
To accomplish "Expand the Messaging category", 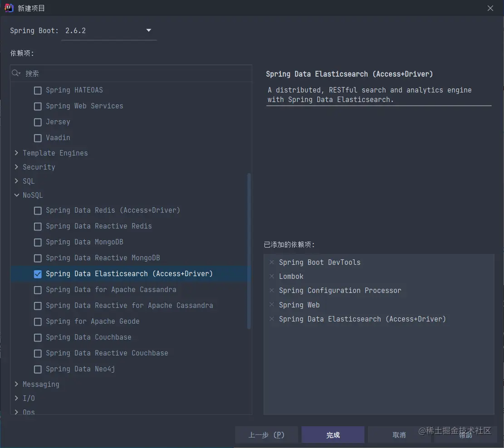I will pyautogui.click(x=16, y=384).
